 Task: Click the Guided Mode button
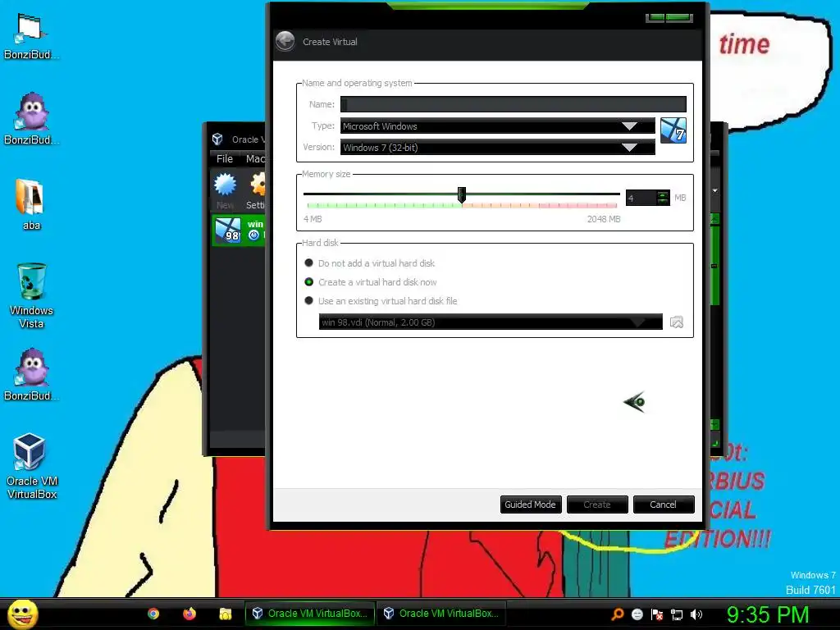(531, 504)
